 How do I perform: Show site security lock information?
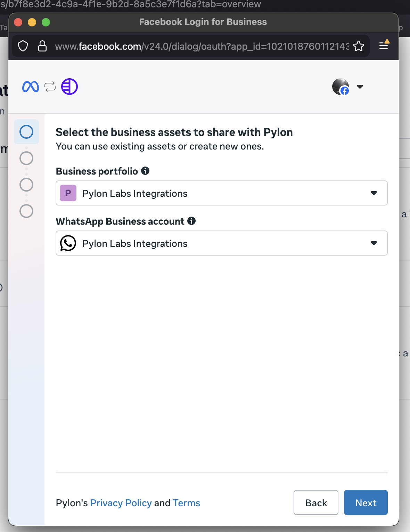(42, 46)
